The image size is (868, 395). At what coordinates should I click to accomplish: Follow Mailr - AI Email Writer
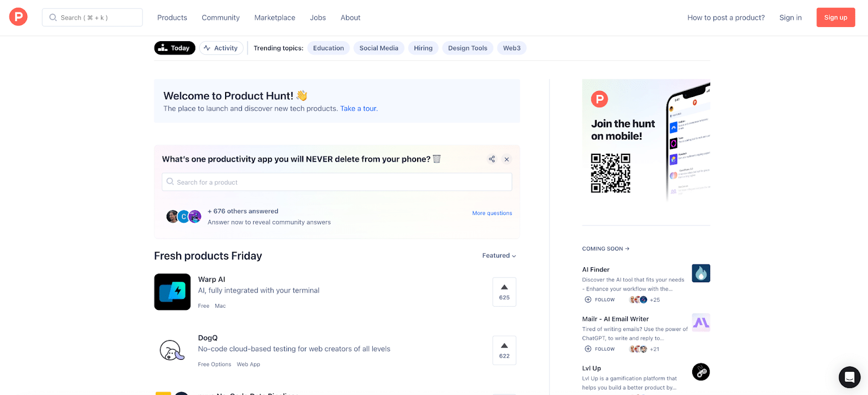[x=599, y=349]
